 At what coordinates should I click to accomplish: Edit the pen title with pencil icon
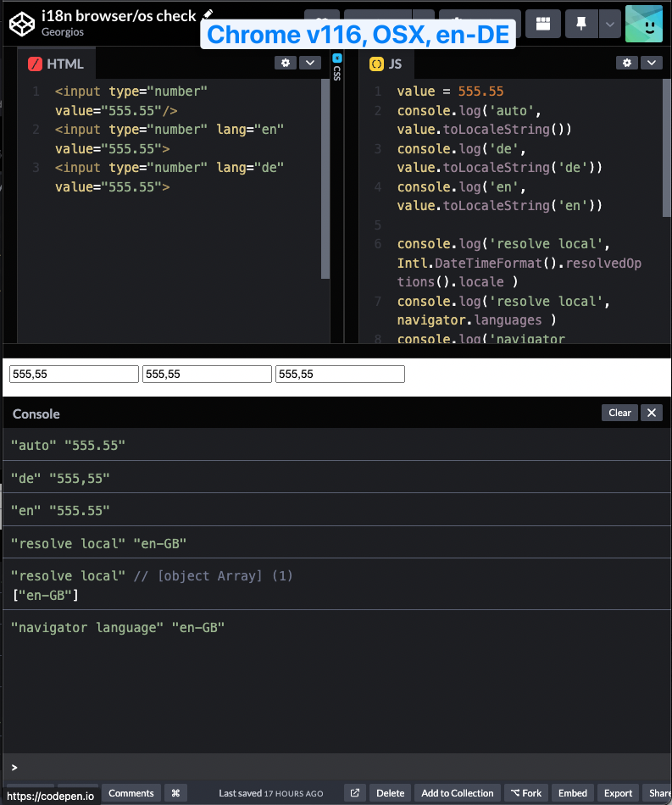click(x=208, y=14)
